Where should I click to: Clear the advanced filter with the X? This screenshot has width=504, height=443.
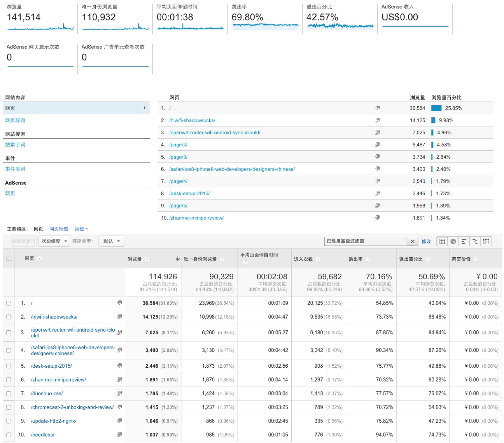pyautogui.click(x=412, y=241)
